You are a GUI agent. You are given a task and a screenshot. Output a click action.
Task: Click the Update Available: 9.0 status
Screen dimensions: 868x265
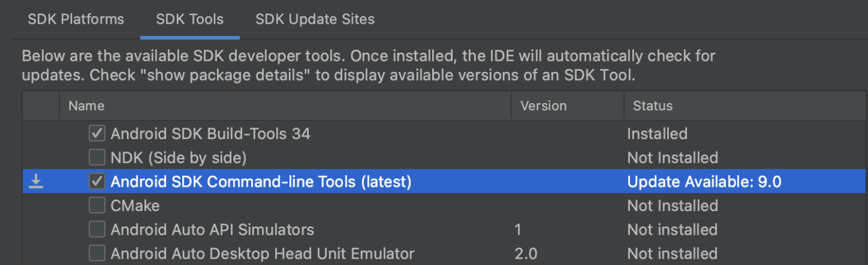pos(704,182)
